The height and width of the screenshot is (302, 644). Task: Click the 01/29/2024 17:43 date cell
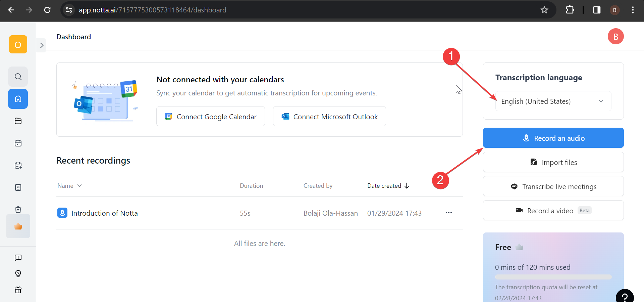(x=394, y=213)
